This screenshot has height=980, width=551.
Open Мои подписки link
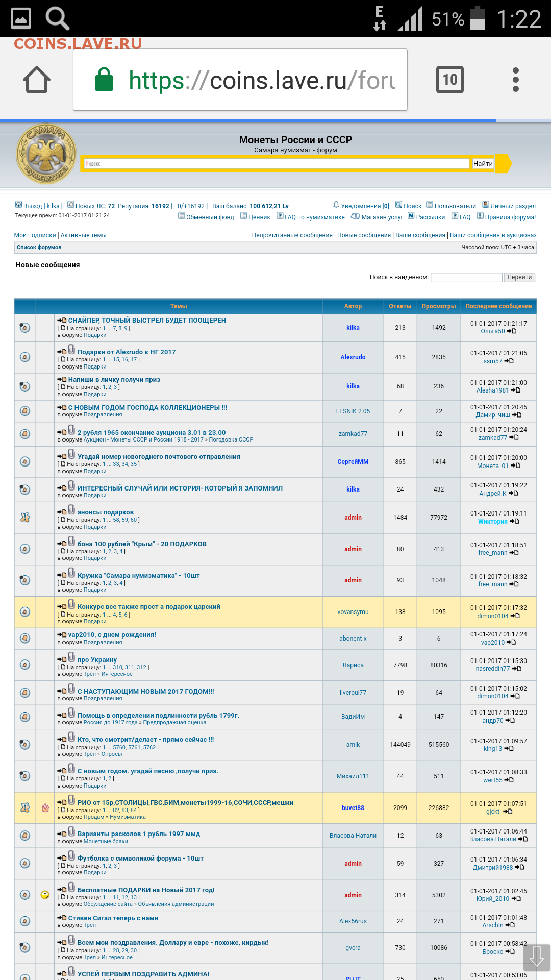(x=35, y=235)
